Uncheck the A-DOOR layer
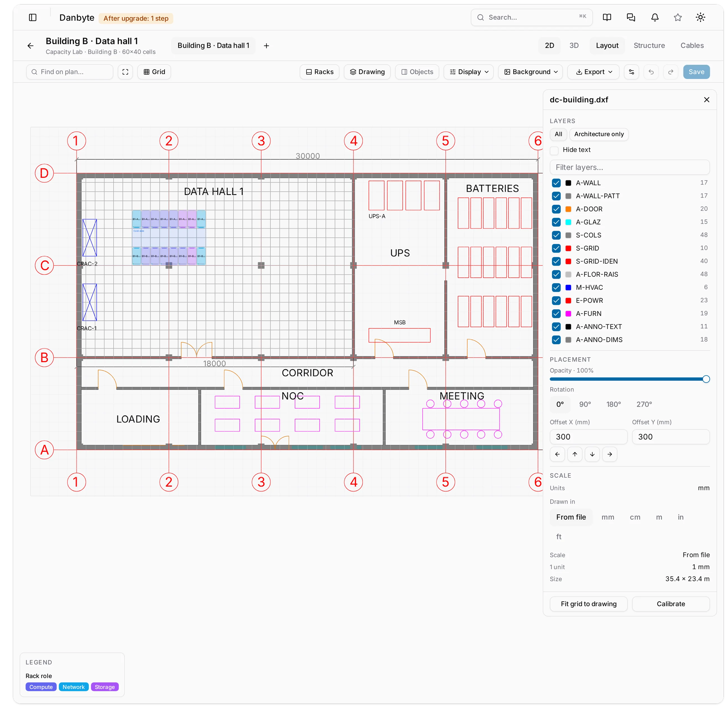Screen dimensions: 728x708 pos(556,209)
